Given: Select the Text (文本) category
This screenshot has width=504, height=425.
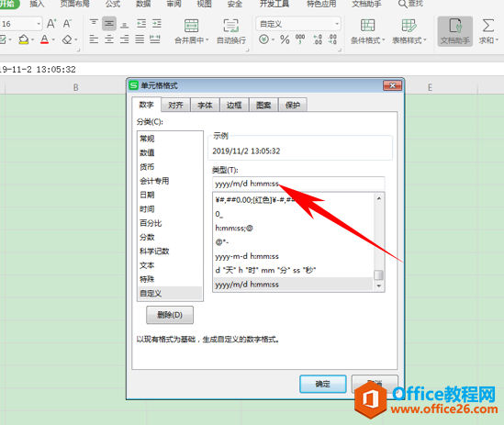Looking at the screenshot, I should pos(170,265).
